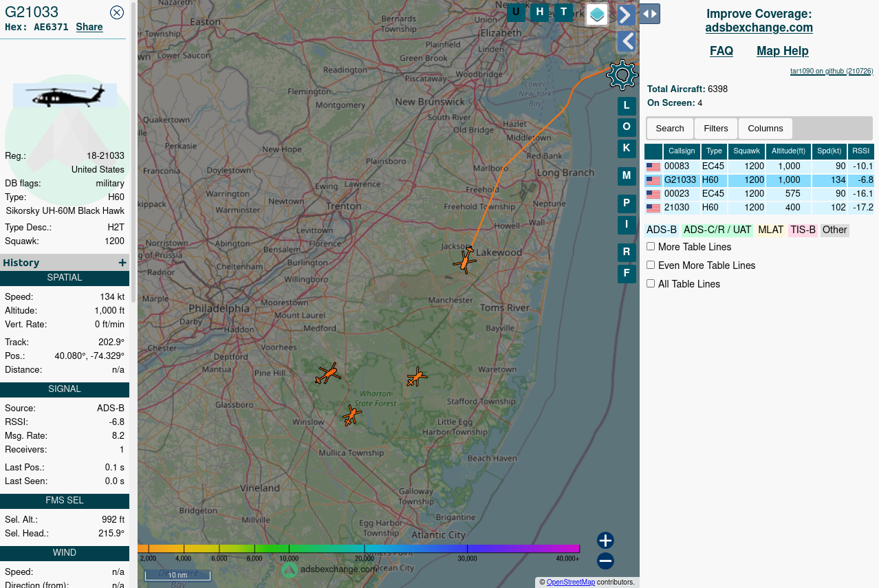Image resolution: width=879 pixels, height=588 pixels.
Task: Enable More Table Lines checkbox
Action: (651, 246)
